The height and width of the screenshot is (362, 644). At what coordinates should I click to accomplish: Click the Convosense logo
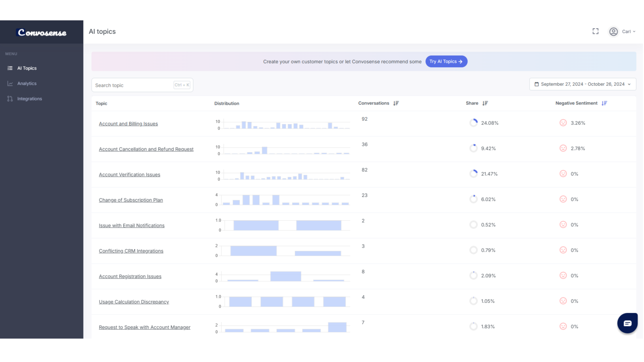point(42,33)
